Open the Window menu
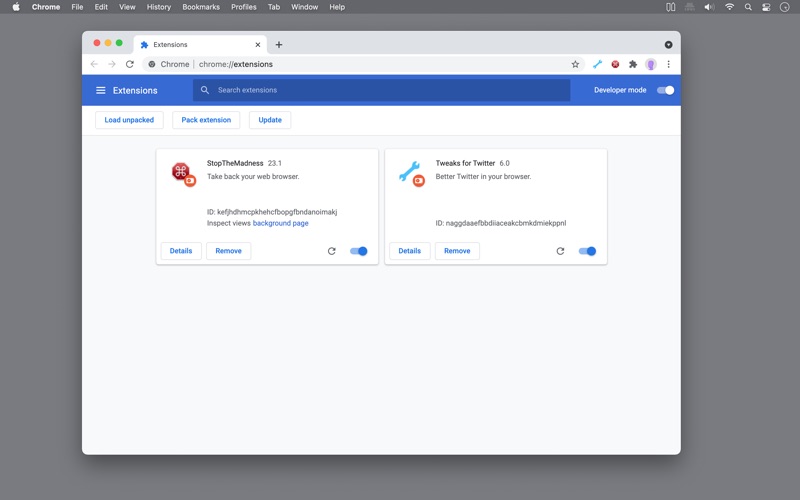The width and height of the screenshot is (800, 500). (x=305, y=7)
